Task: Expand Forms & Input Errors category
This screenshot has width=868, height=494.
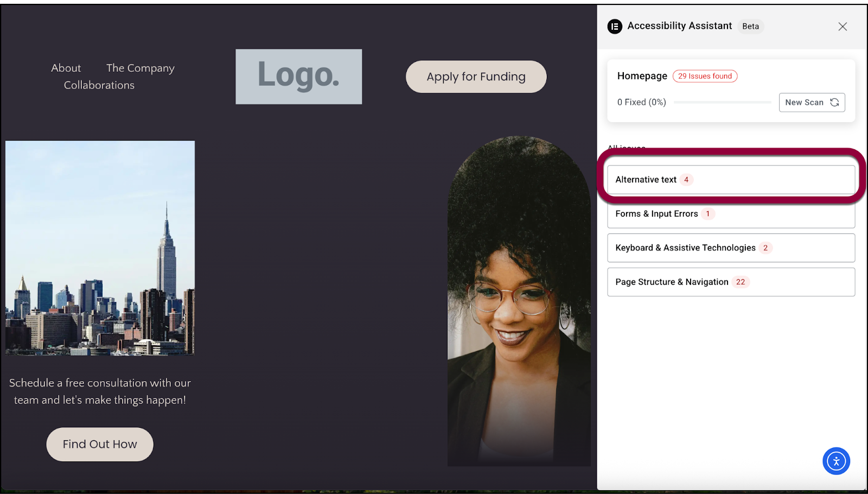Action: (x=730, y=214)
